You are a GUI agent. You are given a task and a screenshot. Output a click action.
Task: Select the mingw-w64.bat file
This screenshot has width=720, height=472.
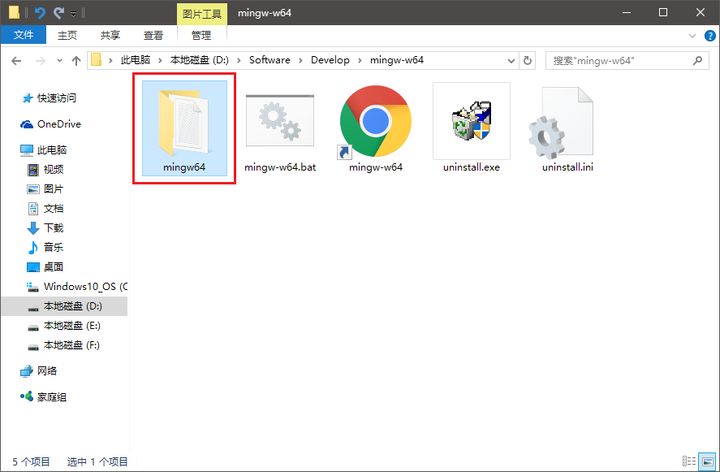pyautogui.click(x=280, y=130)
